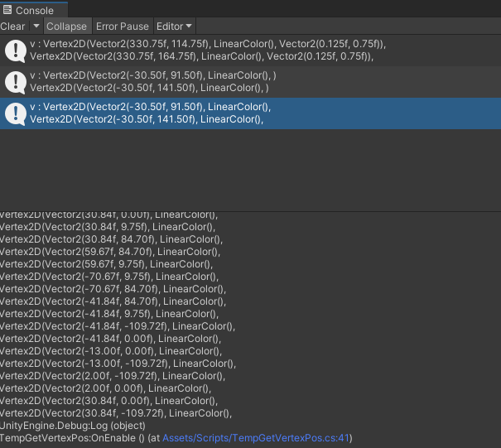Image resolution: width=501 pixels, height=448 pixels.
Task: Select the Console tab label
Action: (35, 11)
